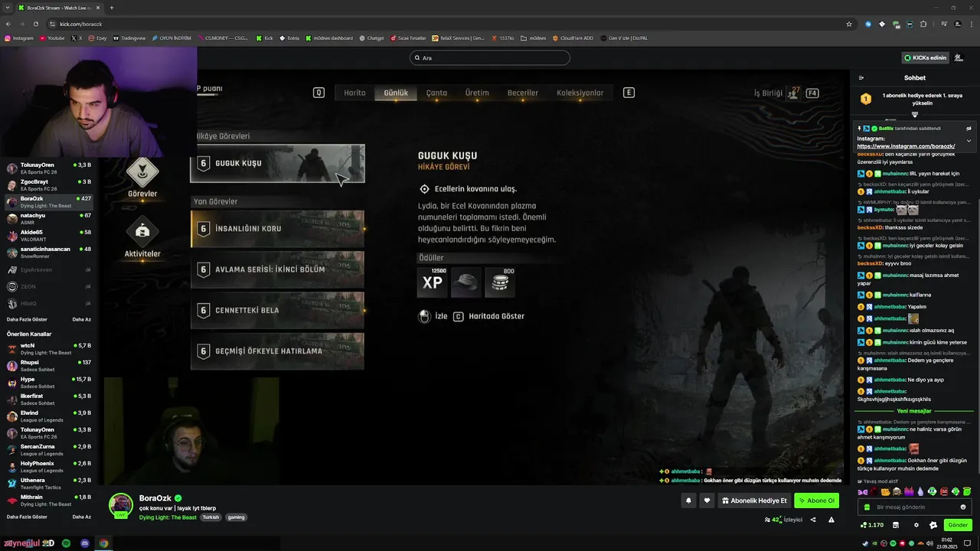Bookmark page with star icon in address bar
The width and height of the screenshot is (980, 551).
pyautogui.click(x=849, y=24)
